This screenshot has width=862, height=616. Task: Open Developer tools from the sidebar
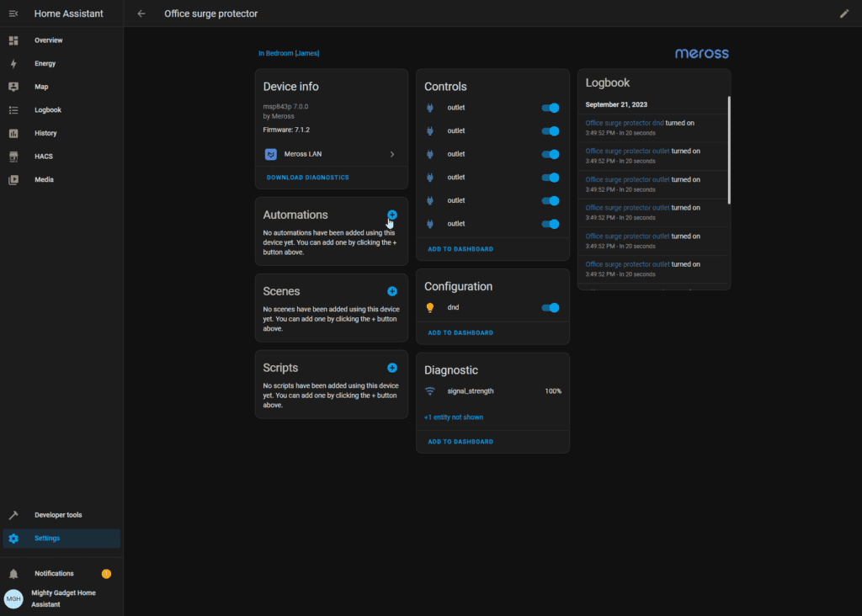(x=58, y=515)
